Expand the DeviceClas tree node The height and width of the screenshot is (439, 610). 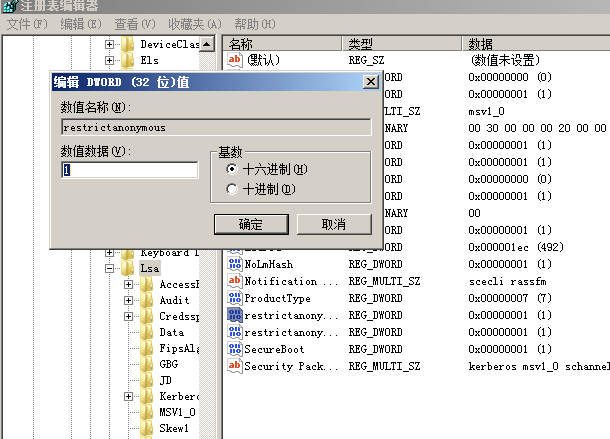click(x=109, y=44)
